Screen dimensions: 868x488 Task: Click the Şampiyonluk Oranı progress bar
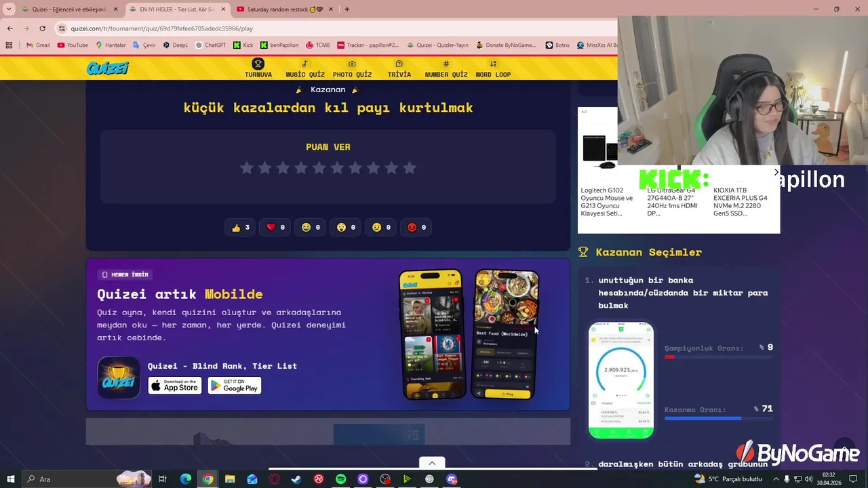719,357
